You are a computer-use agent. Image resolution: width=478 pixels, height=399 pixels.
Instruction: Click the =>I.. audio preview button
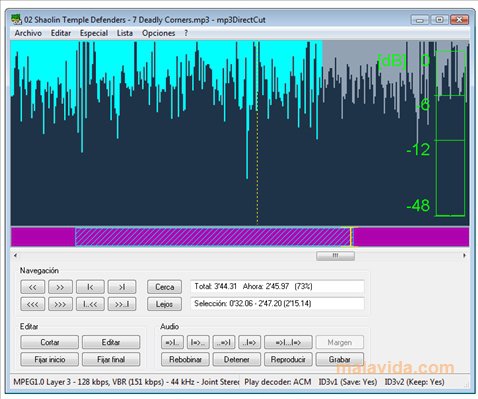click(172, 342)
